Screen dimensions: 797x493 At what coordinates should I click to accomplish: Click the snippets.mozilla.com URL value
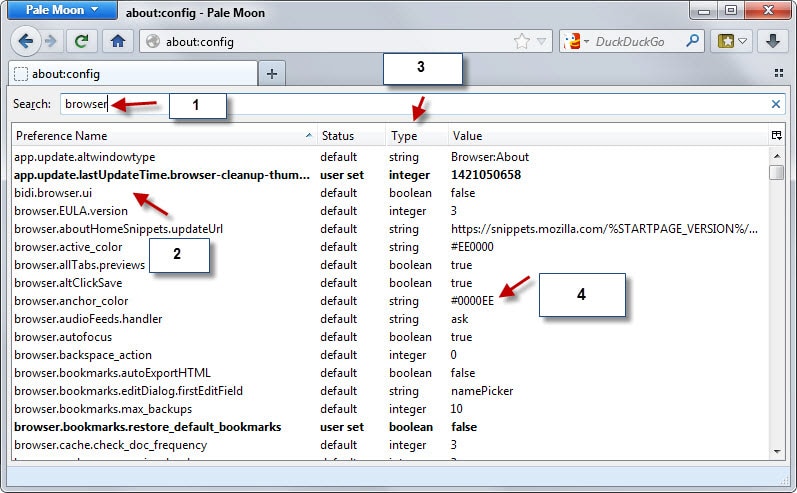point(604,229)
